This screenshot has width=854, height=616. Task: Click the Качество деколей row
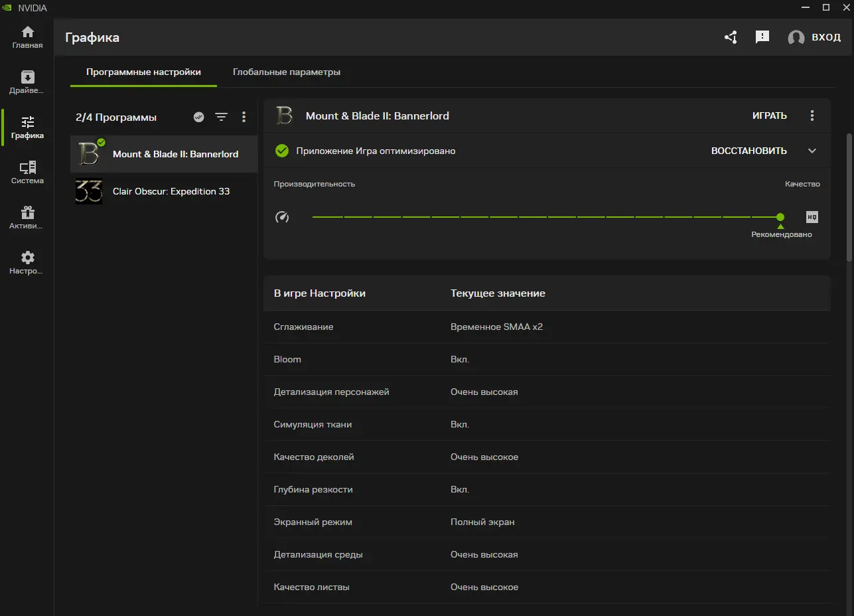[547, 457]
